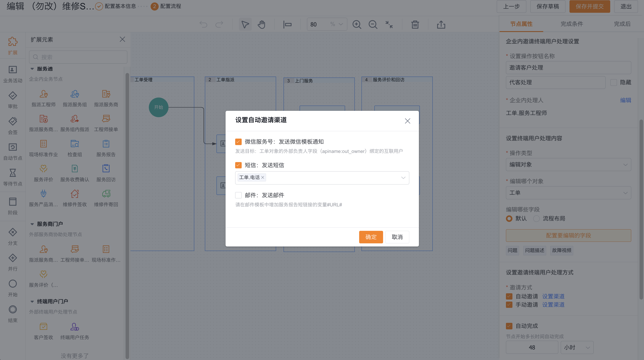Enable the 邮件 发送邮件 checkbox
This screenshot has width=644, height=360.
(238, 195)
